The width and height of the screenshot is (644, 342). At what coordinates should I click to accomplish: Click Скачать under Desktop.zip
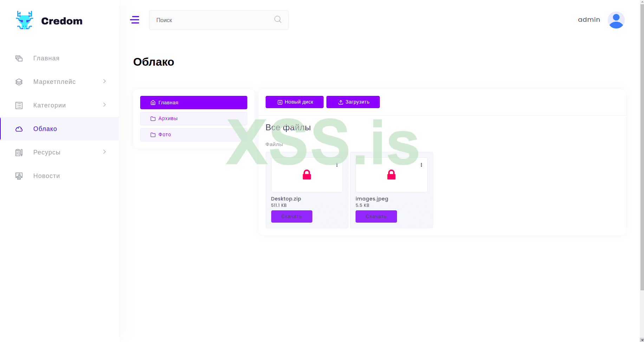point(292,216)
